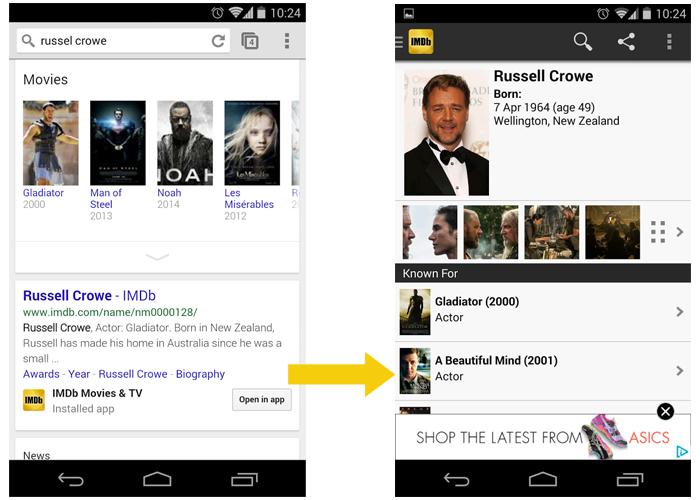
Task: Tap Russell Crowe's portrait photo
Action: (446, 132)
